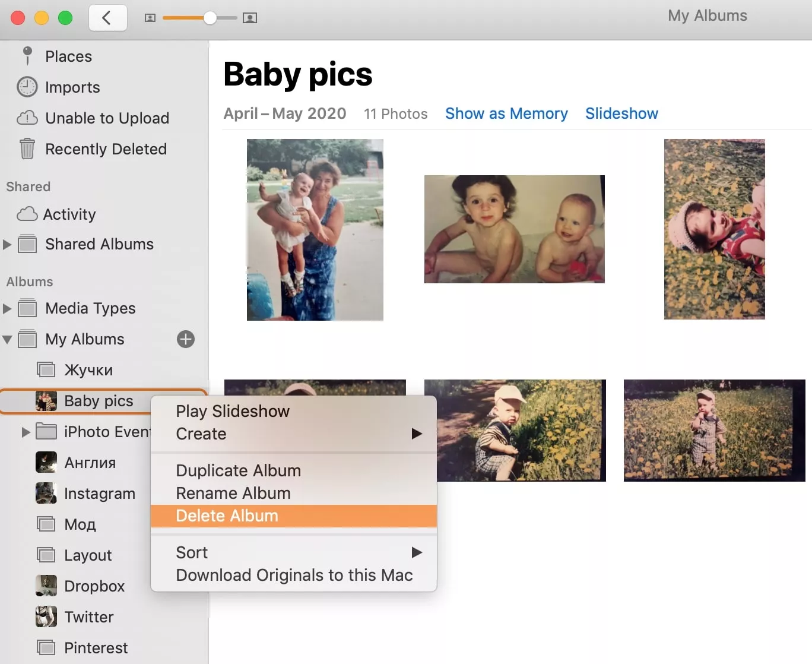Adjust the thumbnail zoom slider knob
This screenshot has height=664, width=812.
[210, 18]
